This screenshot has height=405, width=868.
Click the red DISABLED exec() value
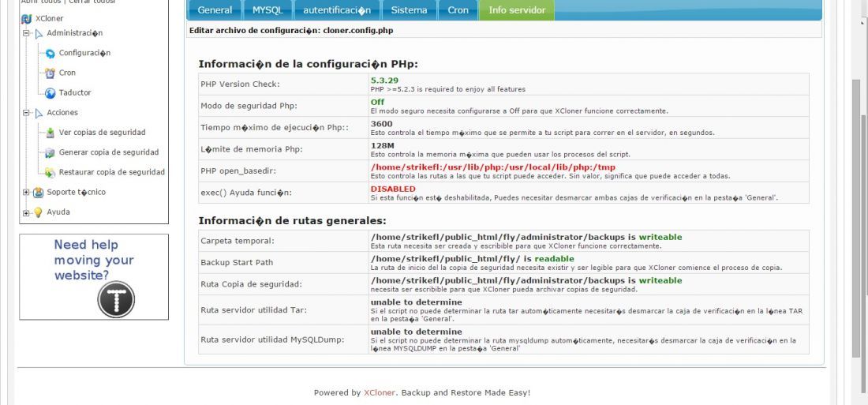click(x=393, y=189)
